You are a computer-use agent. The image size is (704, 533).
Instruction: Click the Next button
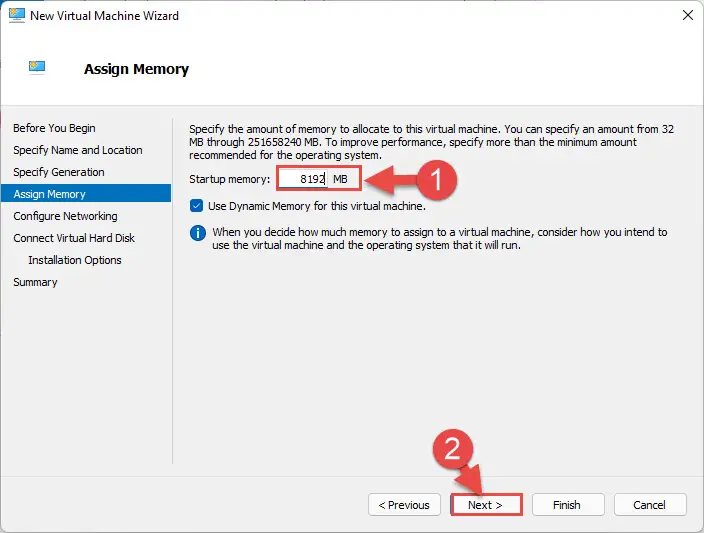pos(486,505)
